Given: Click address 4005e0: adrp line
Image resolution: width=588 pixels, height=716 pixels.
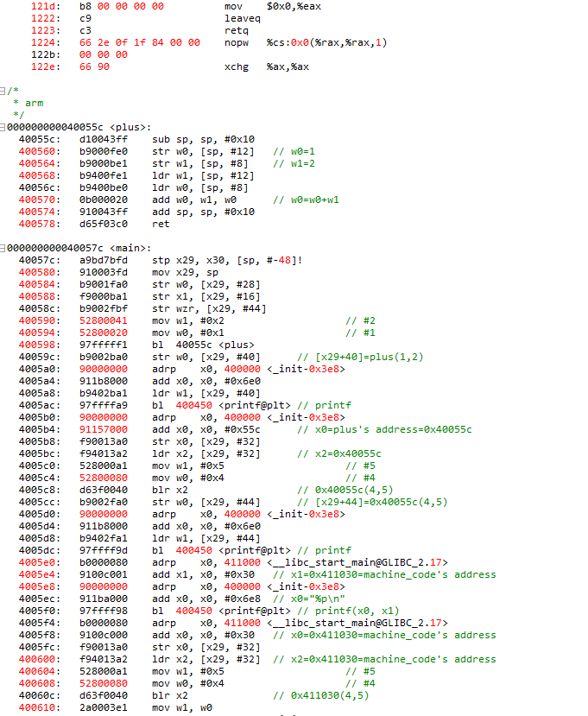Looking at the screenshot, I should (39, 562).
